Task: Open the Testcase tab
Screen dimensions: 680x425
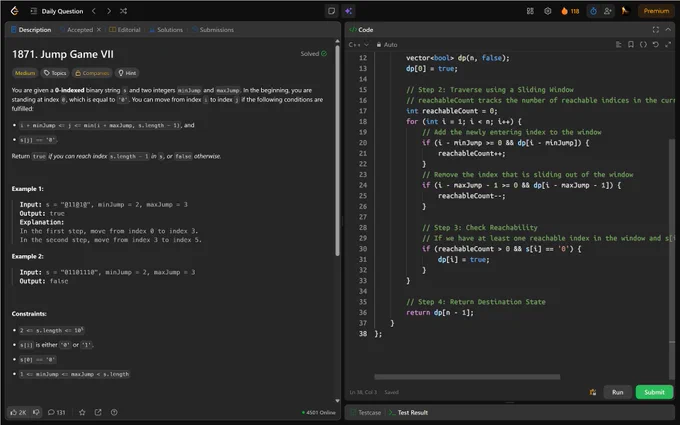Action: coord(366,412)
